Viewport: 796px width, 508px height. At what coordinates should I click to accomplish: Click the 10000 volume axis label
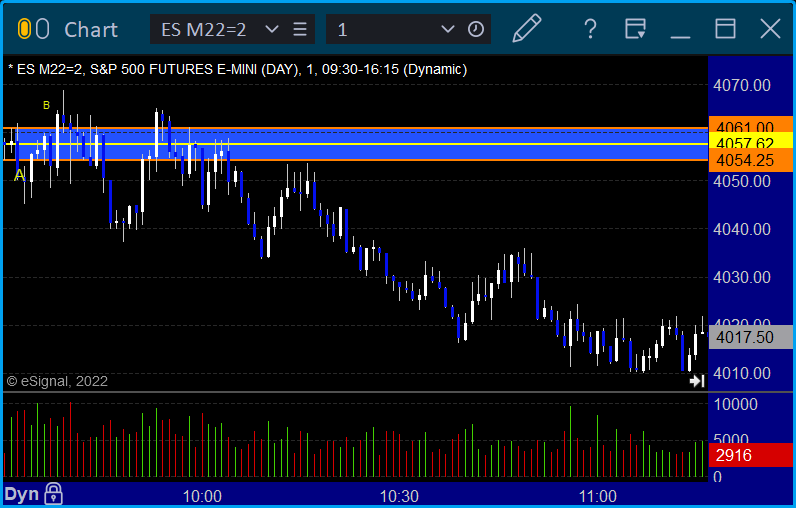[x=736, y=404]
